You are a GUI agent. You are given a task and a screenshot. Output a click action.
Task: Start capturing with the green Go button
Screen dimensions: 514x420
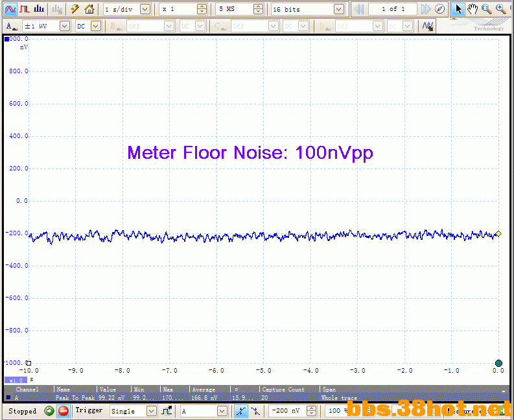point(49,411)
